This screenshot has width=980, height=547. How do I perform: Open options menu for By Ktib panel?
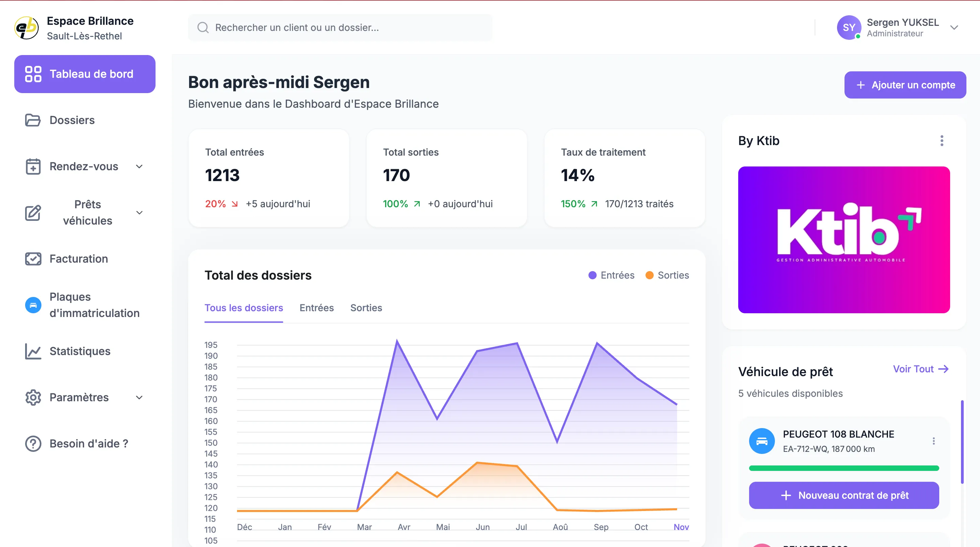tap(942, 141)
